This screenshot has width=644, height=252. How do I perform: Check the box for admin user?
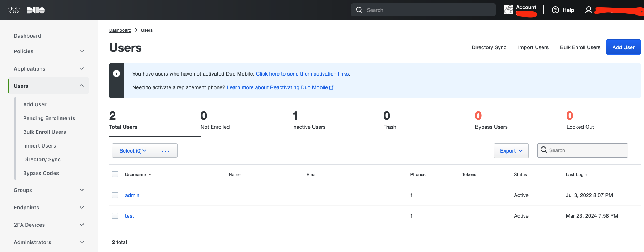point(115,195)
